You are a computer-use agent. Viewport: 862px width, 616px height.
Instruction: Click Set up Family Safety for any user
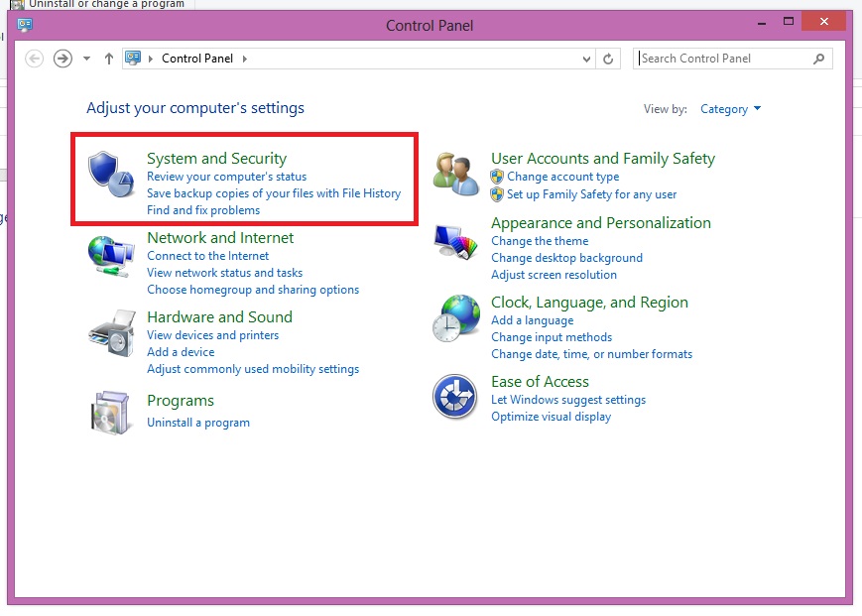(x=591, y=194)
